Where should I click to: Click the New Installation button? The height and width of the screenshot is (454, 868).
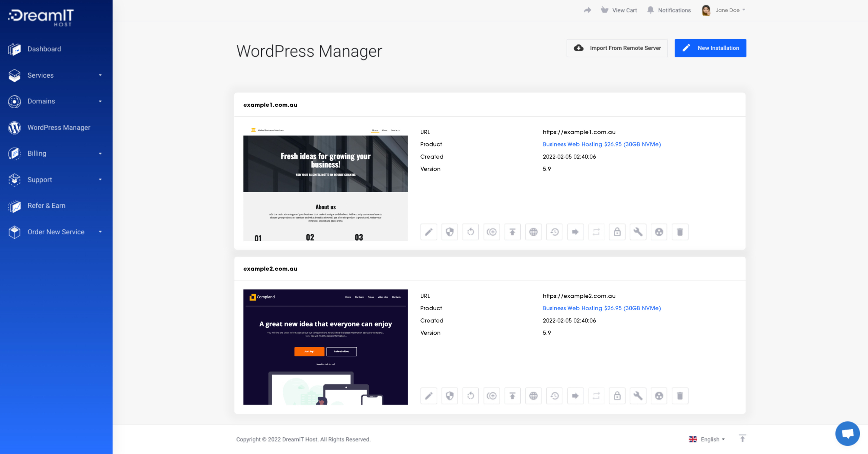click(710, 48)
